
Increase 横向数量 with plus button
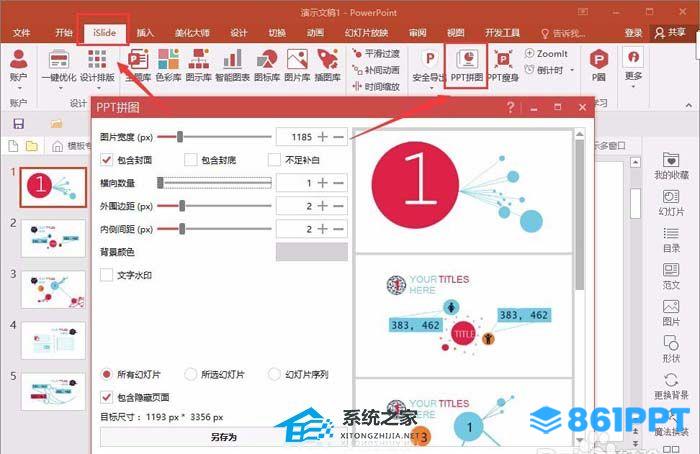click(x=322, y=183)
